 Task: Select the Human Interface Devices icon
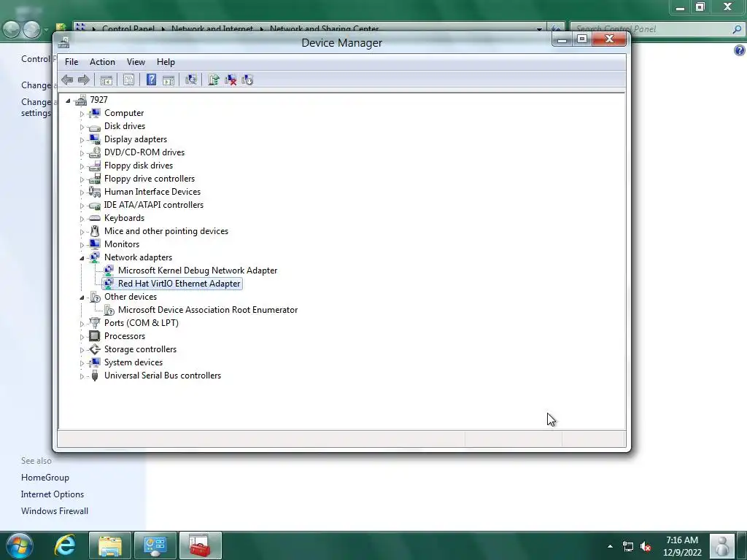click(x=95, y=192)
